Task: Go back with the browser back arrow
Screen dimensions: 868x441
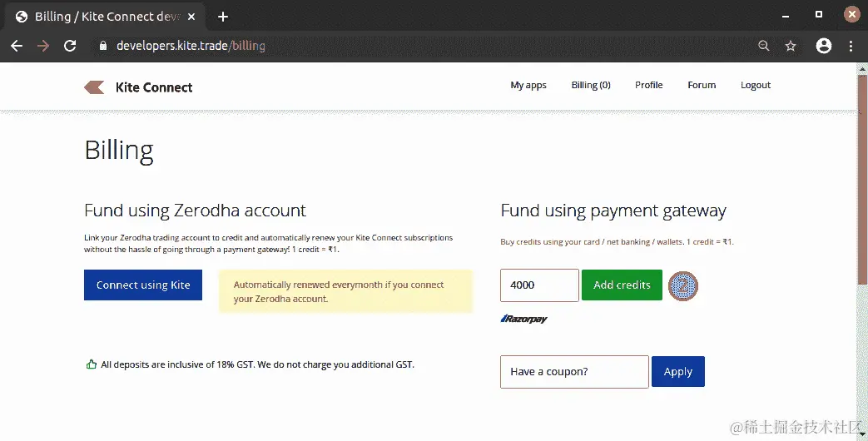Action: (x=17, y=46)
